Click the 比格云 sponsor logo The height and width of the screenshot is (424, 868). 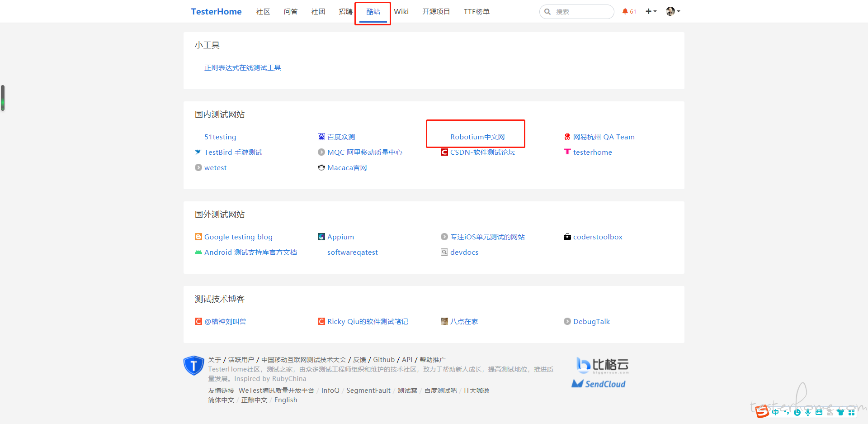[603, 365]
